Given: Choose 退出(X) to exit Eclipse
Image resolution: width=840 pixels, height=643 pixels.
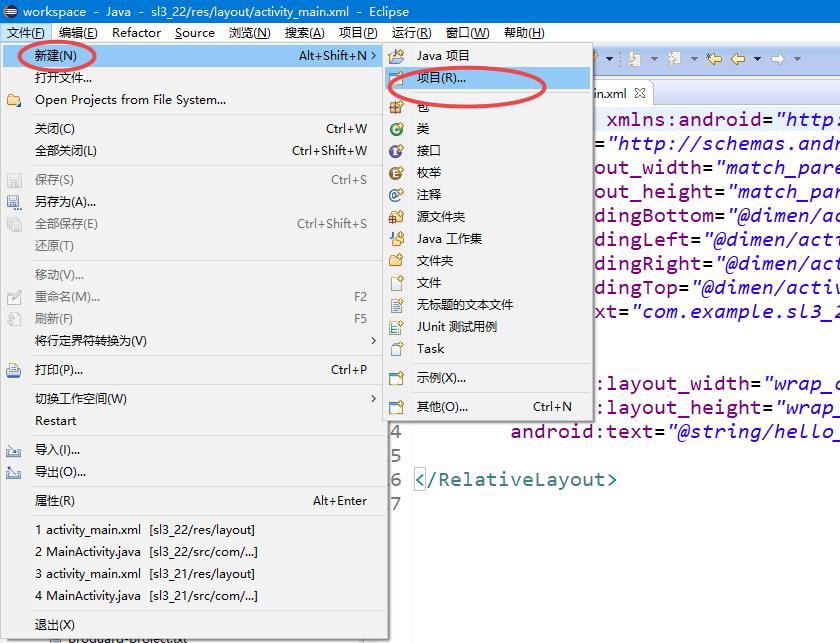Looking at the screenshot, I should 192,625.
